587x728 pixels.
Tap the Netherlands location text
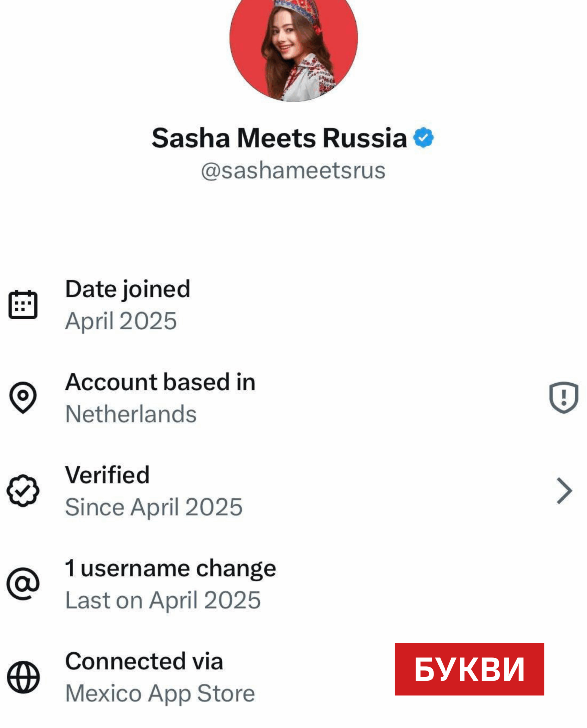pos(131,414)
